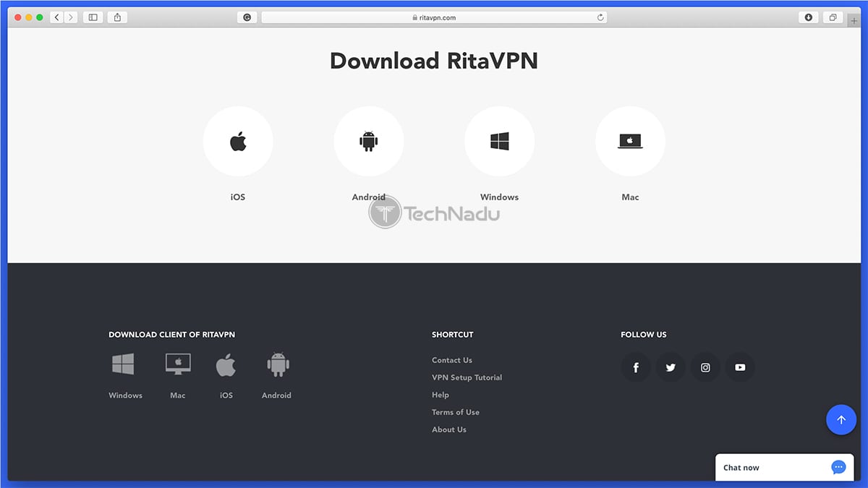
Task: Click the footer Windows text label
Action: click(x=126, y=395)
